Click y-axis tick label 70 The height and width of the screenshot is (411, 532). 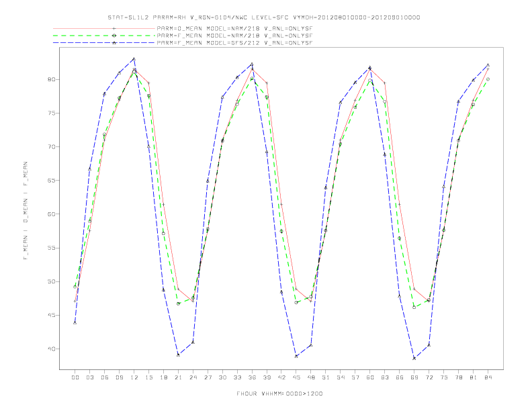(x=51, y=147)
